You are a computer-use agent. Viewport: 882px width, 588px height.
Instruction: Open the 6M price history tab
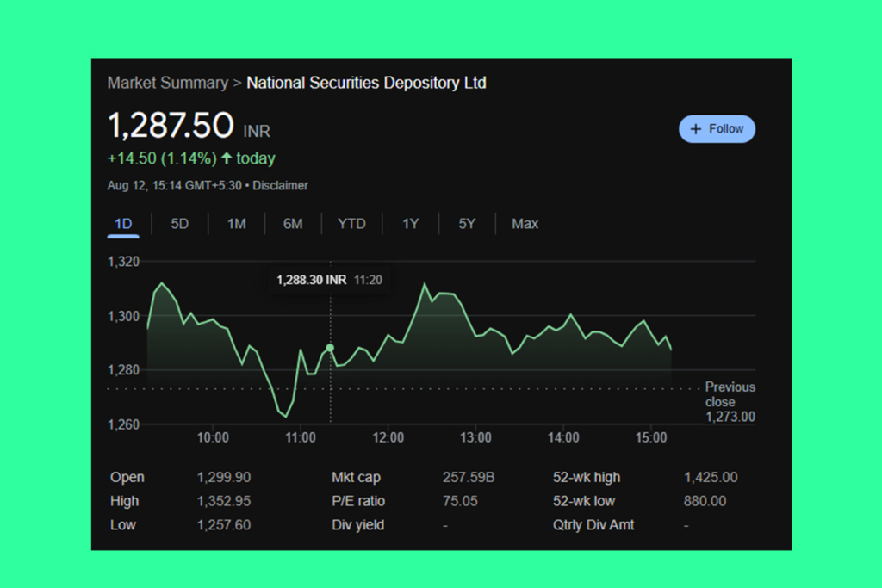(x=293, y=223)
